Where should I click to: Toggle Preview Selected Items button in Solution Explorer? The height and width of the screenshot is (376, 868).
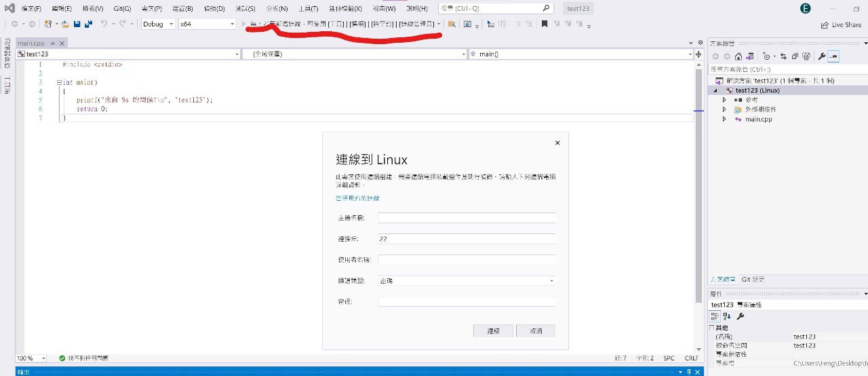pos(833,56)
